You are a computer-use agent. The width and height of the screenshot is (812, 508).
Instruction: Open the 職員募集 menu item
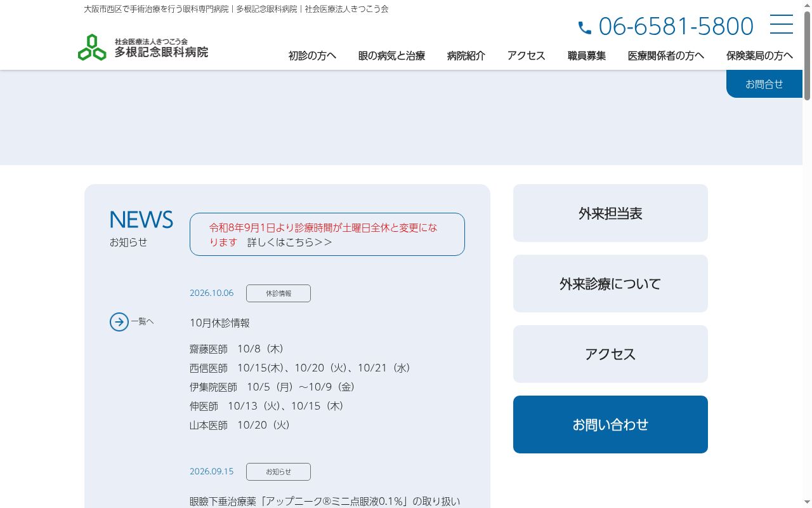(x=587, y=56)
